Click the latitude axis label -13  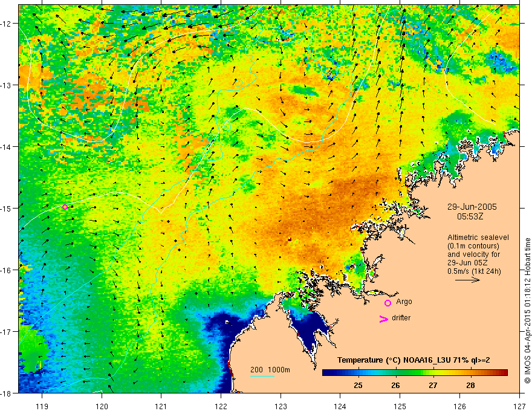click(7, 85)
